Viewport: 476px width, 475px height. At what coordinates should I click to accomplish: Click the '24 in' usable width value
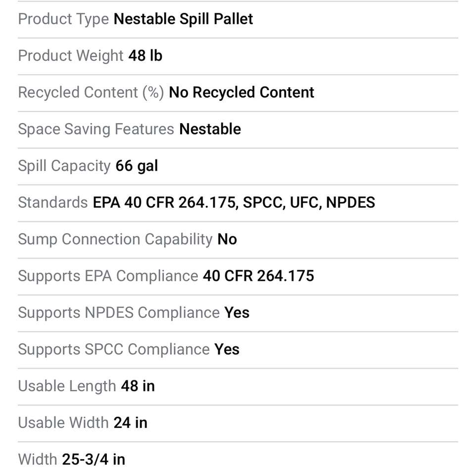point(130,422)
